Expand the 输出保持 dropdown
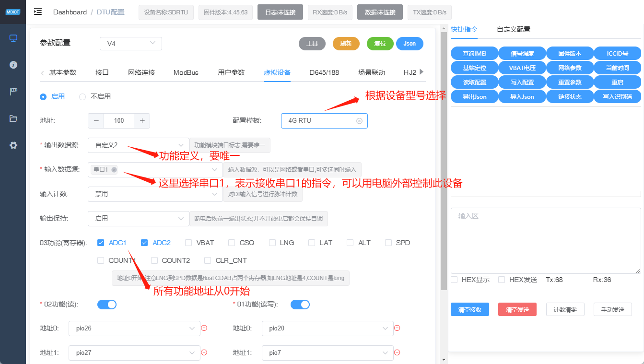Screen dimensions: 644x364 point(138,218)
